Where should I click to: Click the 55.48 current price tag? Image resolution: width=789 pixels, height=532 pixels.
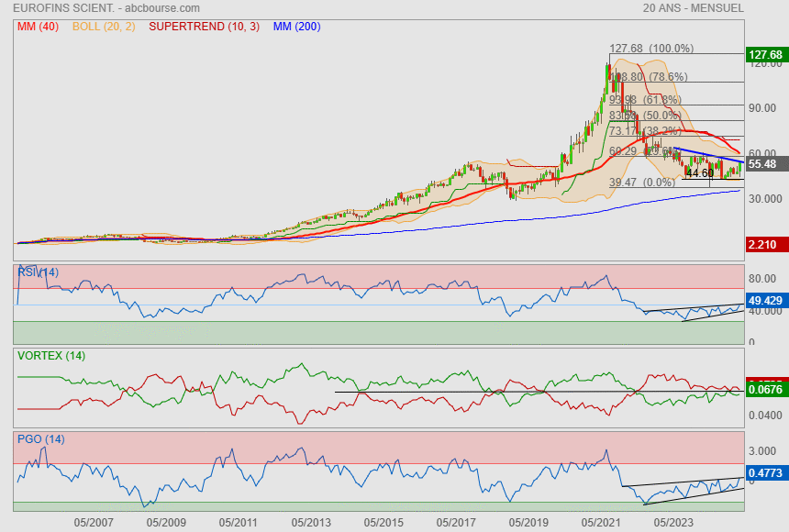pyautogui.click(x=766, y=164)
